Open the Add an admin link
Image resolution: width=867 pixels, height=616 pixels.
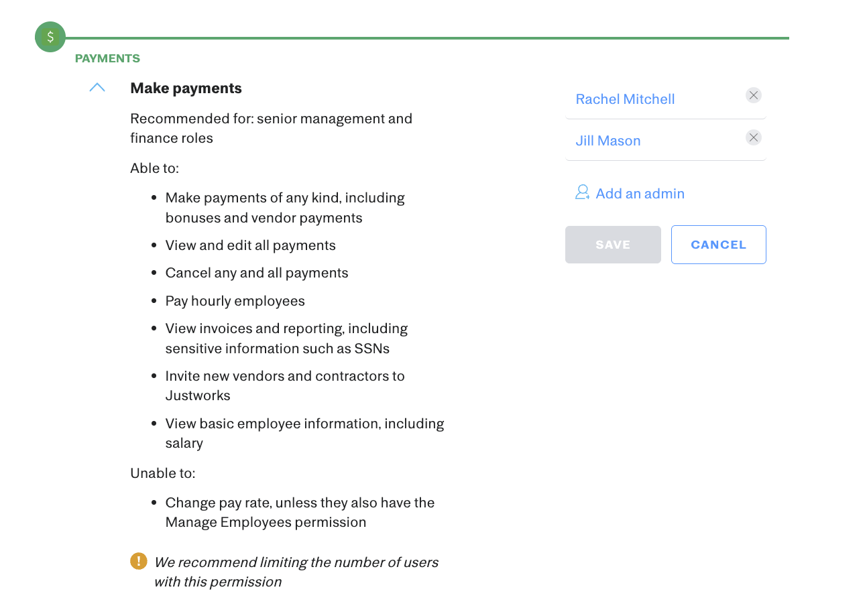tap(640, 193)
